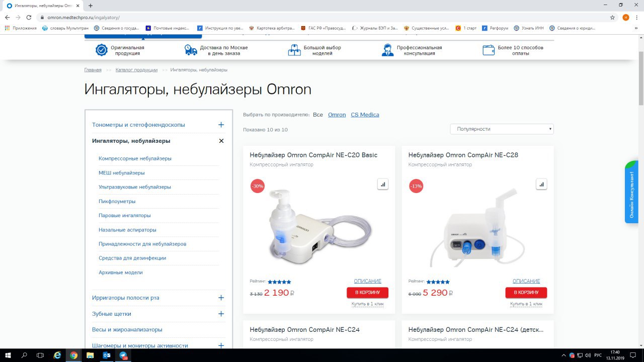Add NE-C20 Basic to comparison chart icon

[383, 185]
